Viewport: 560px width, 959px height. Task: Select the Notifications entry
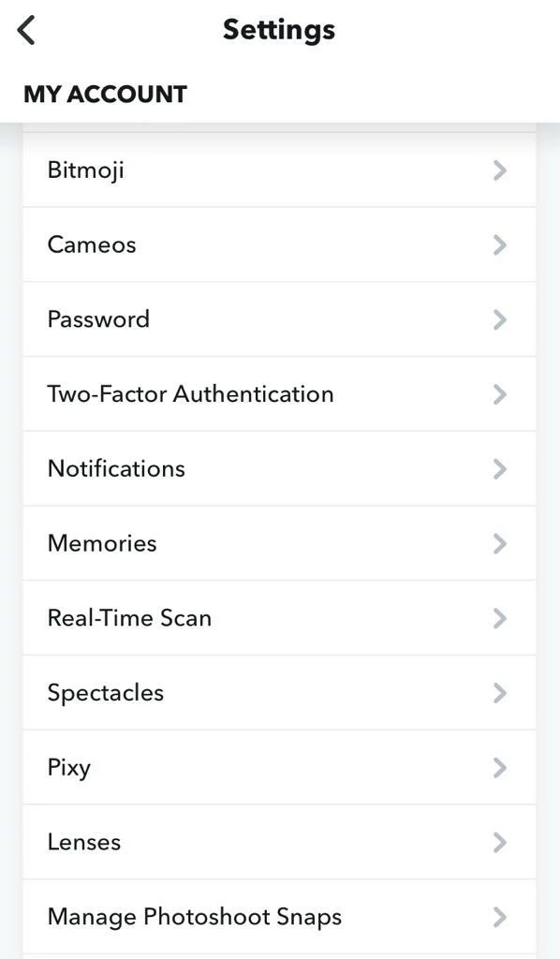click(x=279, y=468)
